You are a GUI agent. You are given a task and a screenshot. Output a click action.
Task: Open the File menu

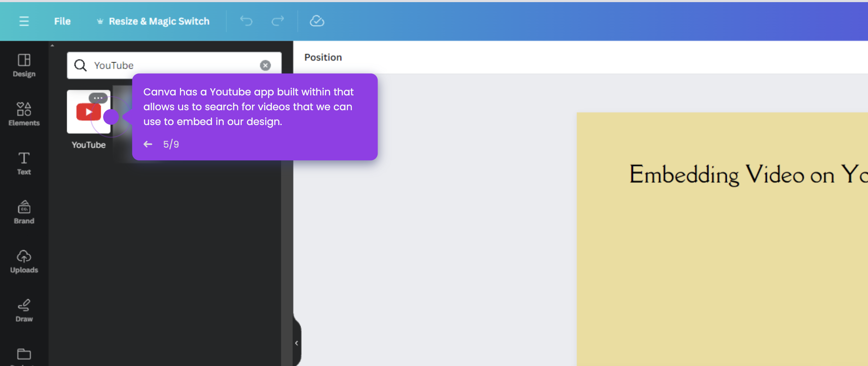[62, 21]
